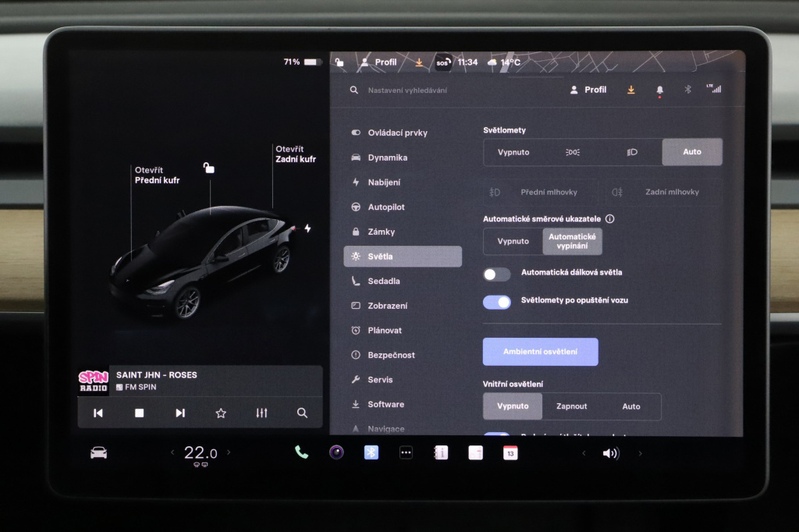The width and height of the screenshot is (799, 532).
Task: Click the Ambientní osvětlení button
Action: click(x=540, y=352)
